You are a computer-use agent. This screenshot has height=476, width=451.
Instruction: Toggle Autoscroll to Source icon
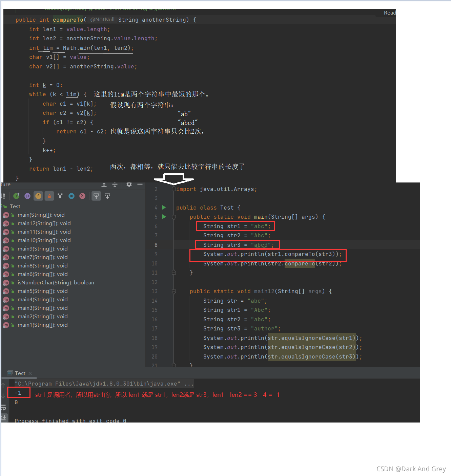click(x=97, y=196)
